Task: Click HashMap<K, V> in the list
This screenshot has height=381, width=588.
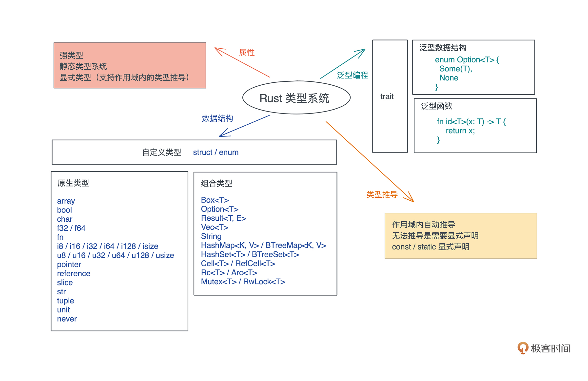Action: [x=230, y=245]
